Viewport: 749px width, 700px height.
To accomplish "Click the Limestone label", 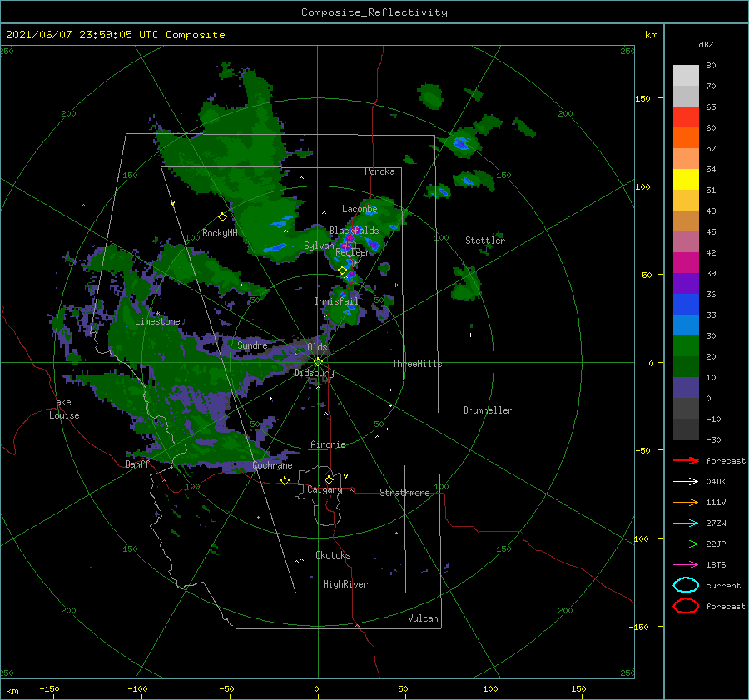I will click(157, 321).
